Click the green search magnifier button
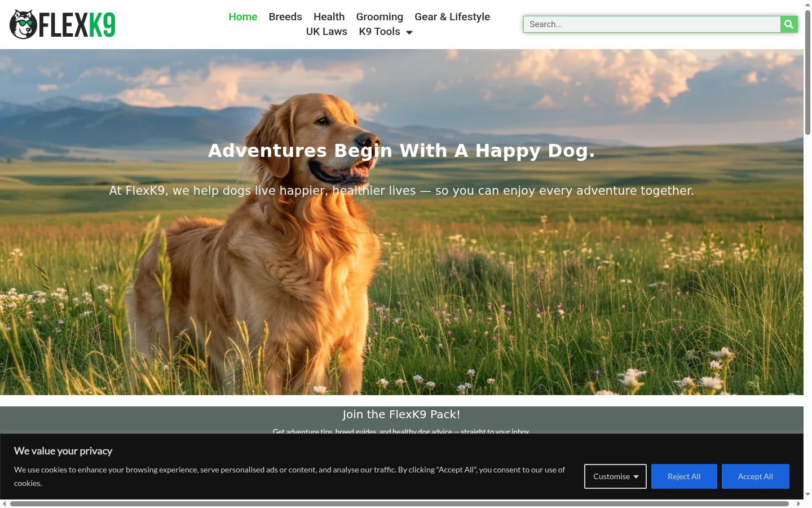This screenshot has width=812, height=508. (789, 24)
